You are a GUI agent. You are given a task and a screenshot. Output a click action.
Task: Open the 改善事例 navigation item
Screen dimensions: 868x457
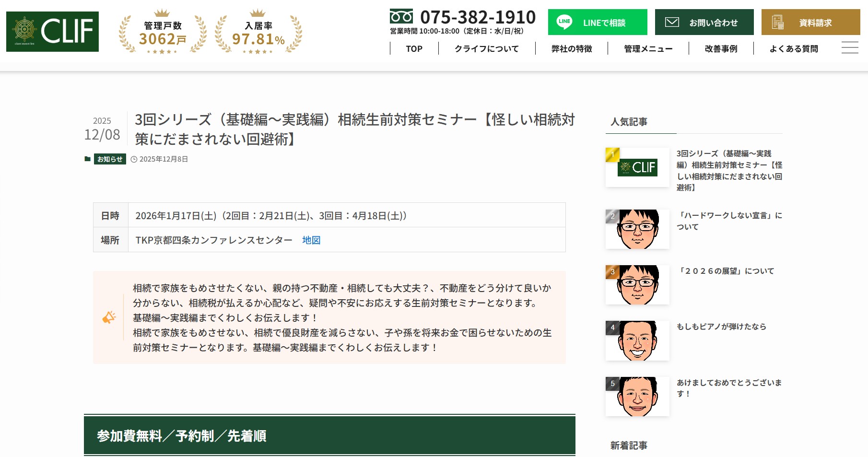[x=721, y=48]
